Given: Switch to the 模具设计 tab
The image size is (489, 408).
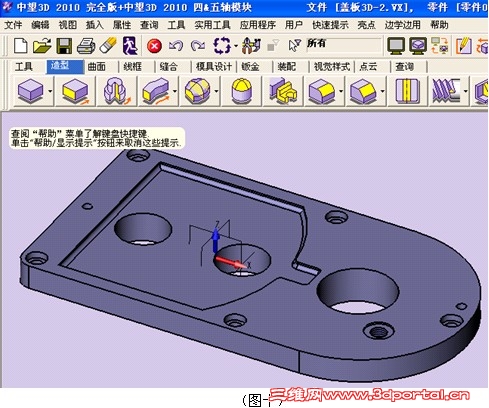Looking at the screenshot, I should tap(214, 67).
